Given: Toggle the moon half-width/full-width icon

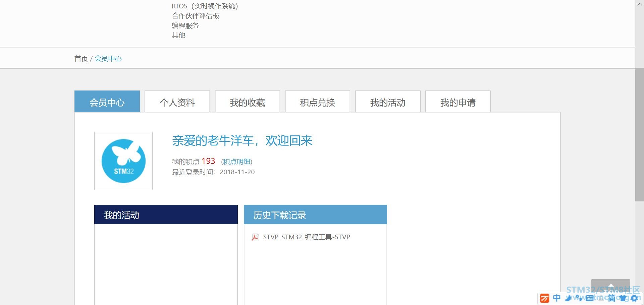Looking at the screenshot, I should click(568, 298).
